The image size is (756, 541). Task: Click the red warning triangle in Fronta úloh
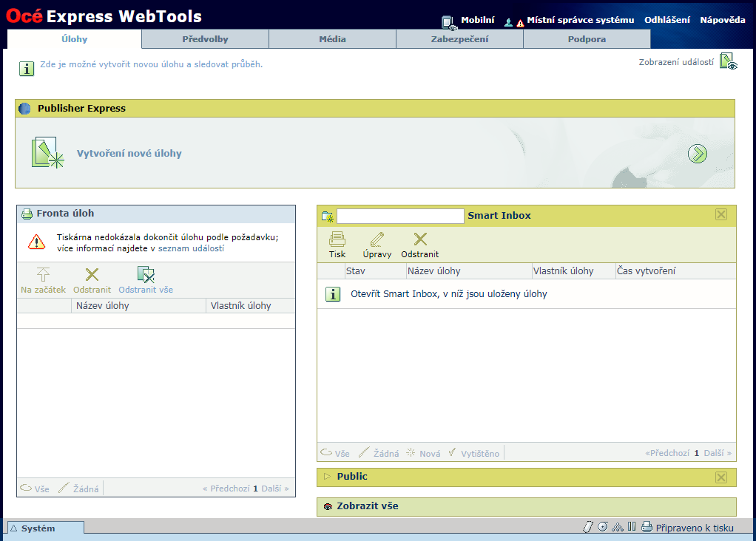click(x=37, y=242)
